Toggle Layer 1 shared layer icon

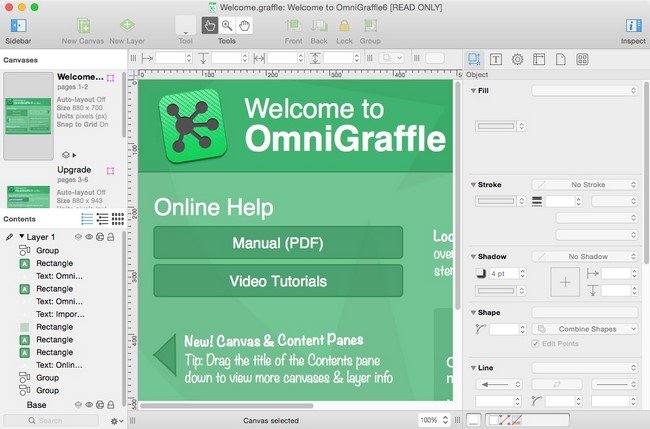78,237
